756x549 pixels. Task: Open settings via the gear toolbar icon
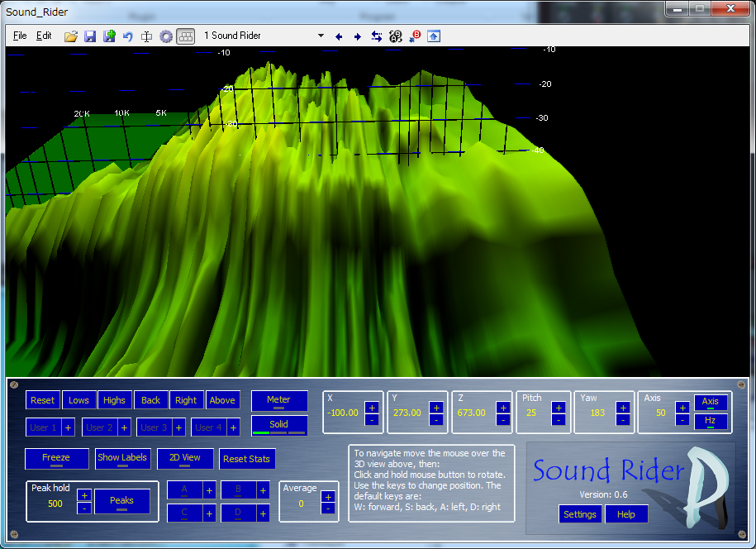pos(166,36)
